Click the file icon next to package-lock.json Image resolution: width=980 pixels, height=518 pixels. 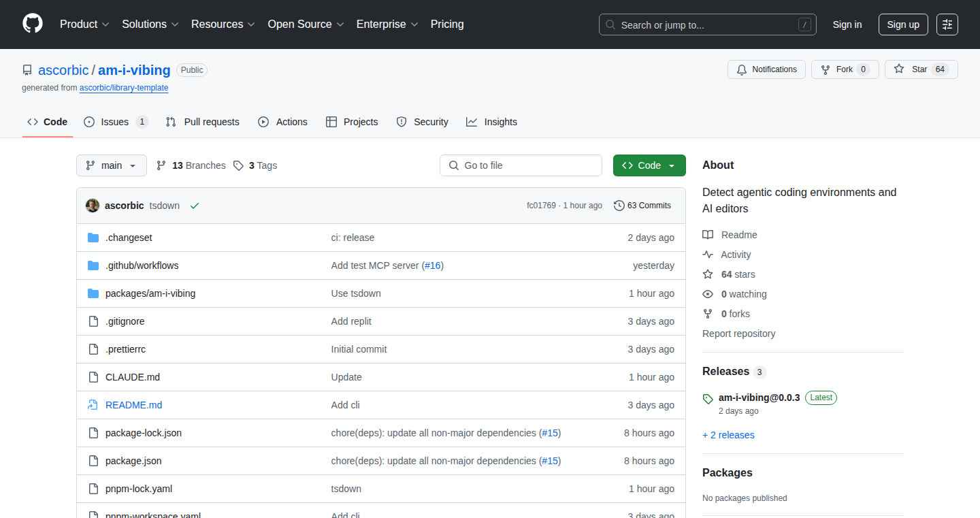93,433
